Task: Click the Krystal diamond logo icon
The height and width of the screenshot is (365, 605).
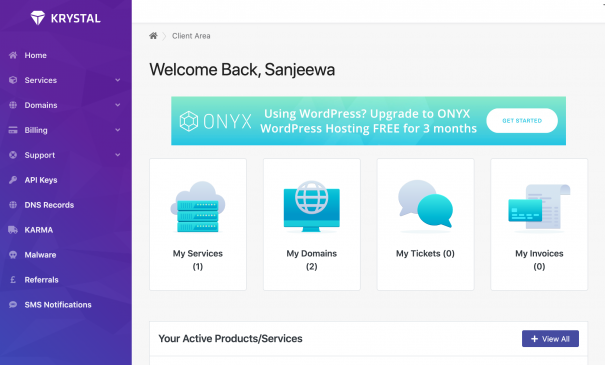Action: tap(38, 18)
